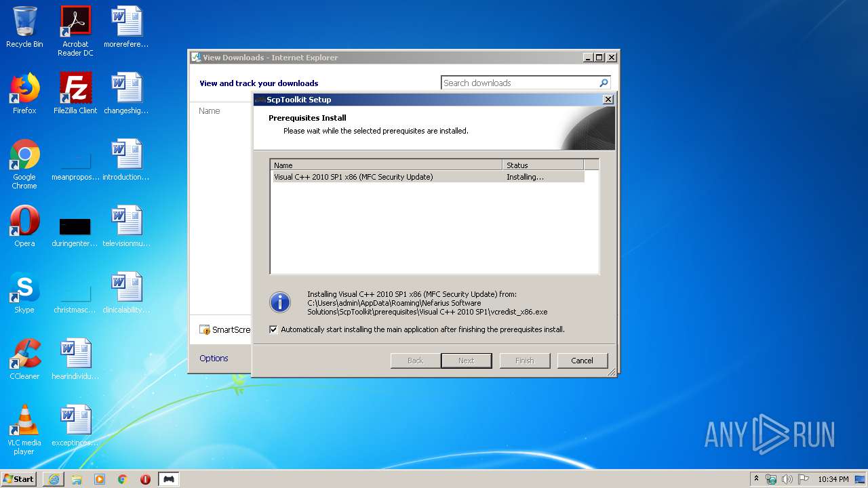Viewport: 868px width, 488px height.
Task: Select Visual C++ 2010 SP1 x86 row
Action: click(x=427, y=177)
